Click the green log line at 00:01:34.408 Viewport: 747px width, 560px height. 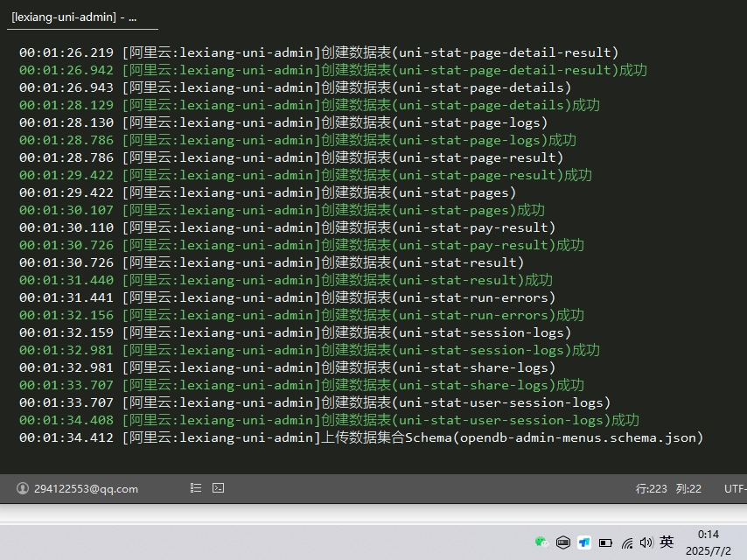tap(329, 420)
